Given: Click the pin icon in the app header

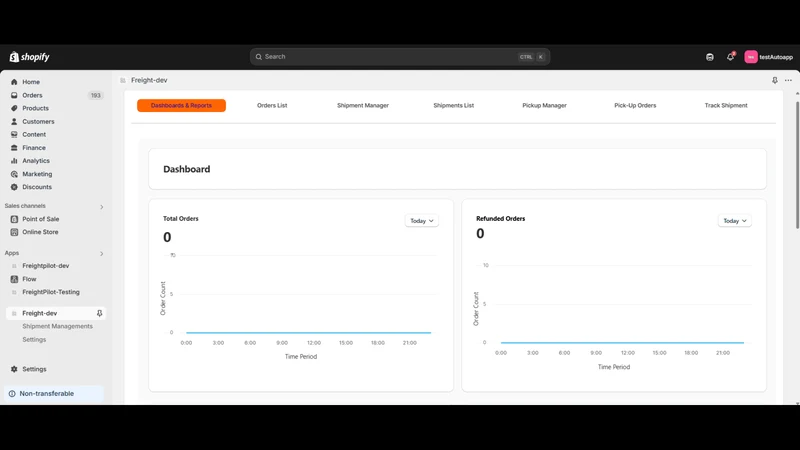Looking at the screenshot, I should pos(774,80).
